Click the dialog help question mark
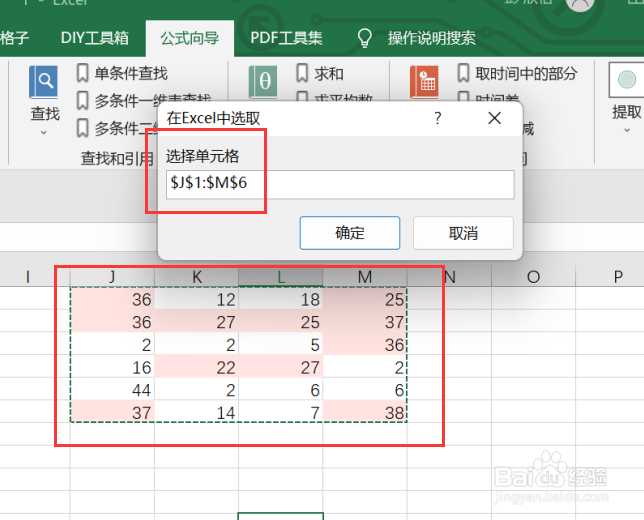 click(438, 118)
